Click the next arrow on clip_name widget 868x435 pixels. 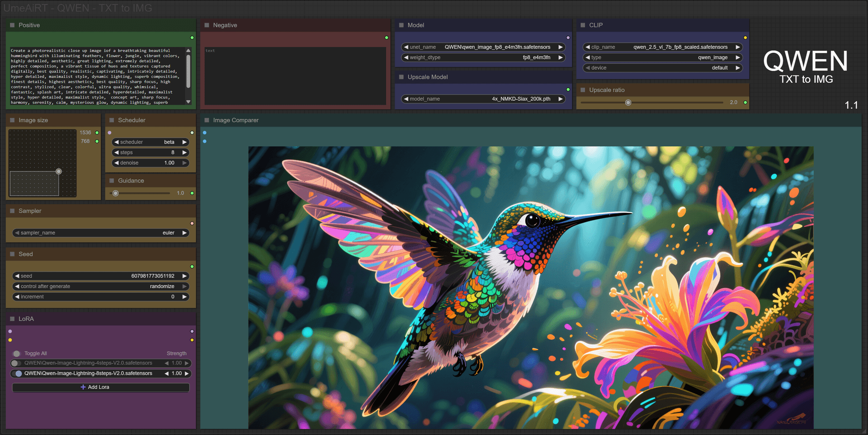pos(738,47)
